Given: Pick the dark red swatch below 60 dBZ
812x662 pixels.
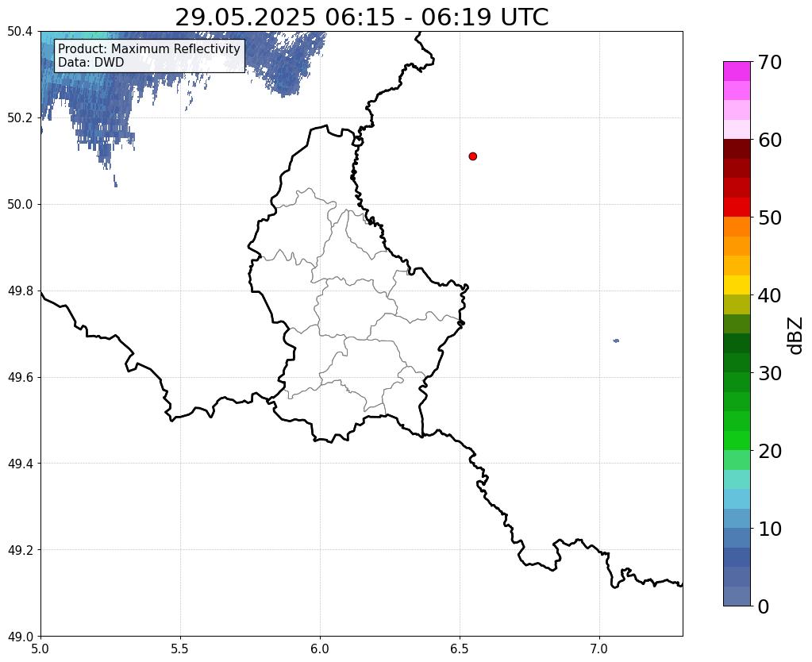Looking at the screenshot, I should (x=737, y=149).
